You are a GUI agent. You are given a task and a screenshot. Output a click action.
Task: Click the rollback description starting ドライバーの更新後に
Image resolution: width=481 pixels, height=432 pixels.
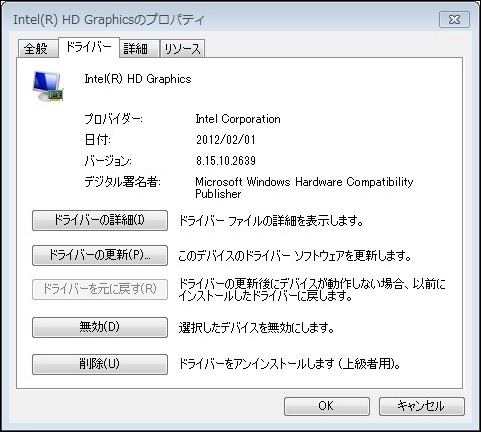tap(312, 290)
